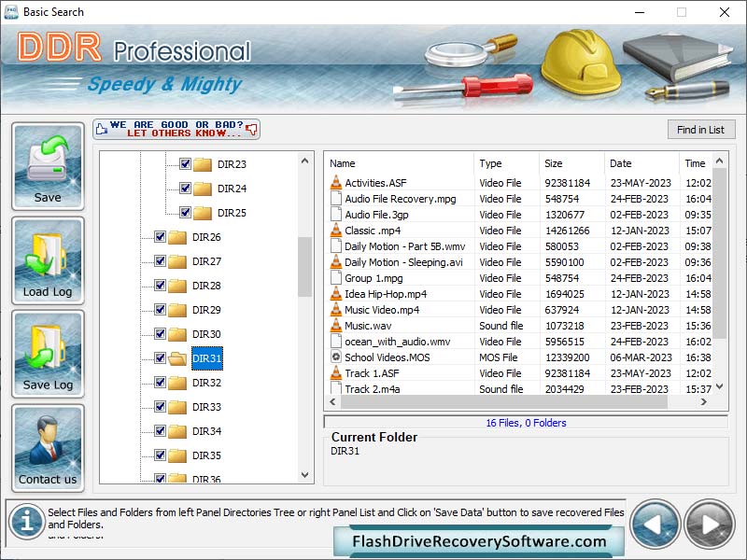Click the forward arrow navigation button
This screenshot has width=747, height=560.
point(710,525)
